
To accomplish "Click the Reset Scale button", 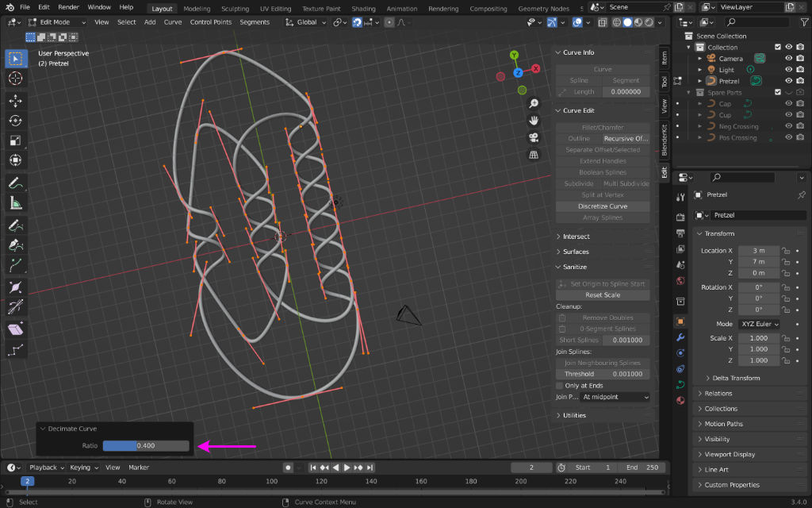I will (602, 295).
